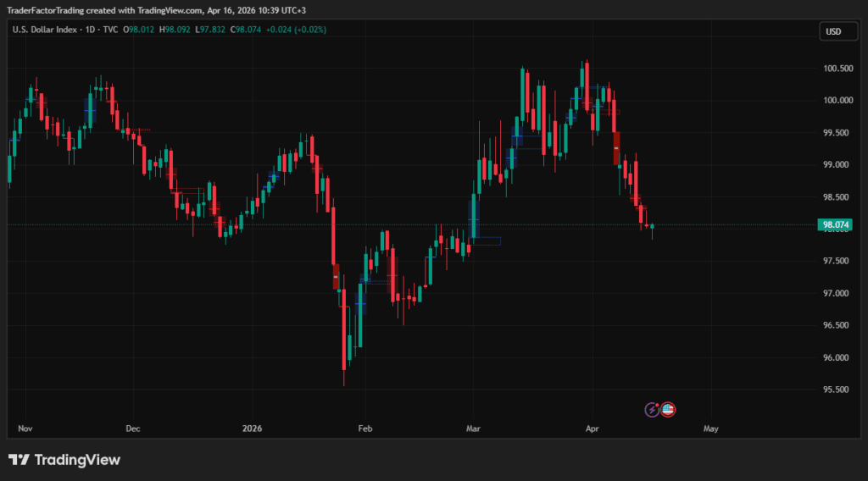
Task: Click the purple lightning bolt news icon
Action: pyautogui.click(x=652, y=410)
